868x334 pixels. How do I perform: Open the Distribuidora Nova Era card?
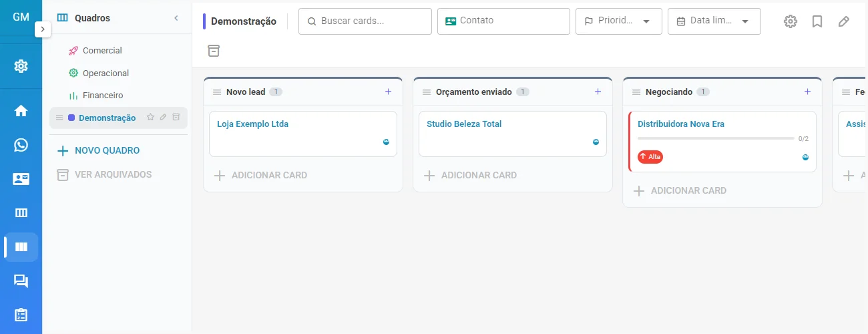722,142
